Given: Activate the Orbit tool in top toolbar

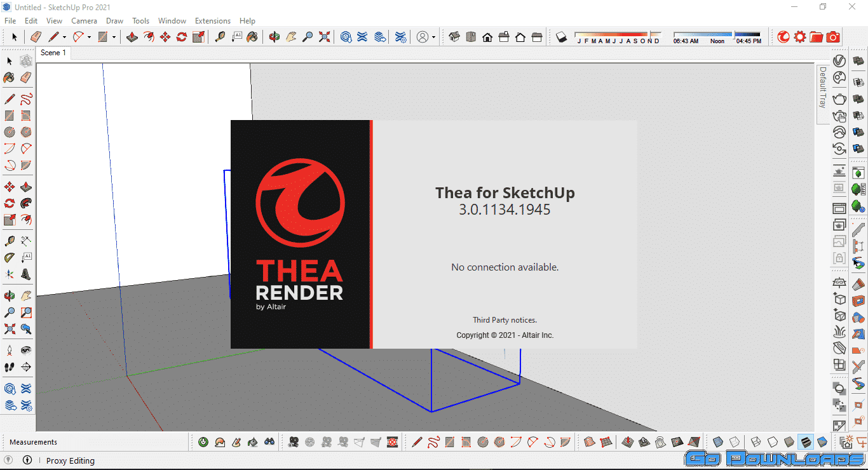Looking at the screenshot, I should click(274, 37).
